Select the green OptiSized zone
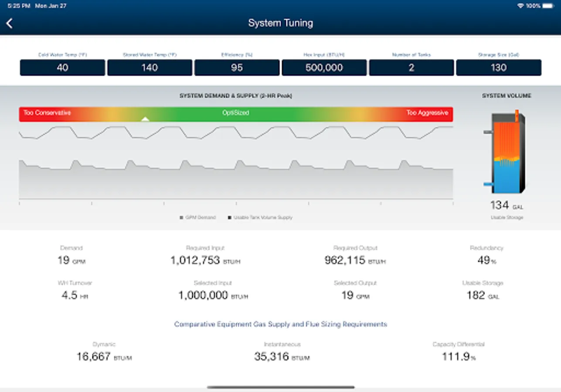Viewport: 561px width, 392px height. click(235, 113)
